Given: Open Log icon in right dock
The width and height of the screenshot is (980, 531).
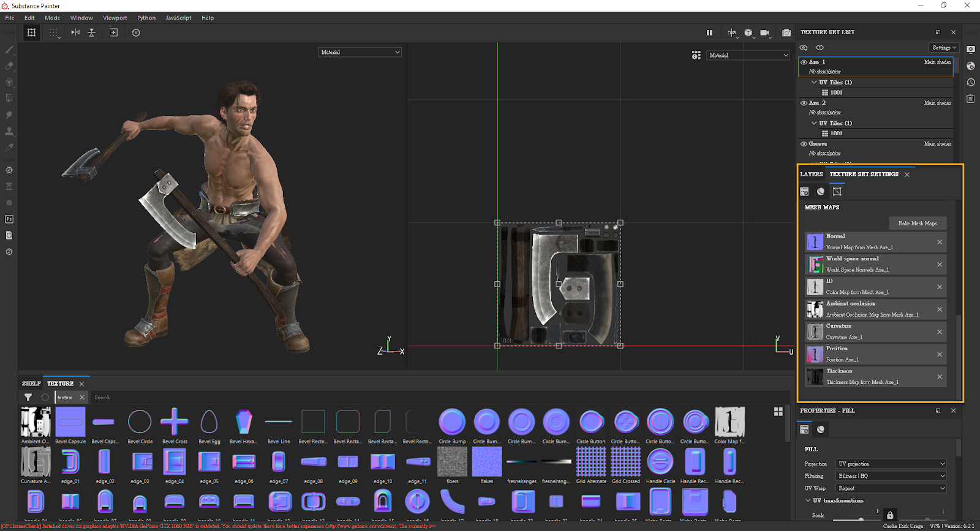Looking at the screenshot, I should [971, 99].
